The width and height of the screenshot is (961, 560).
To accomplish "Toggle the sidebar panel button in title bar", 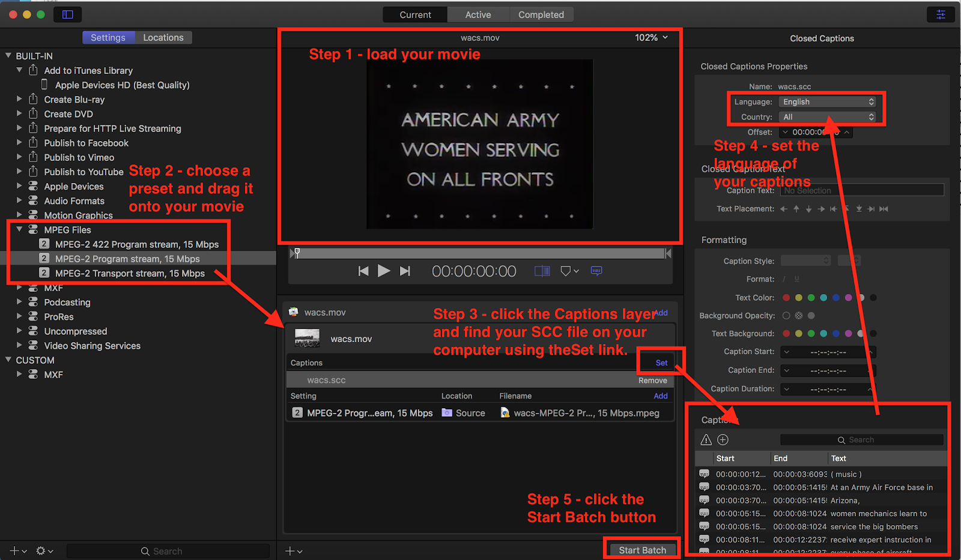I will [68, 14].
